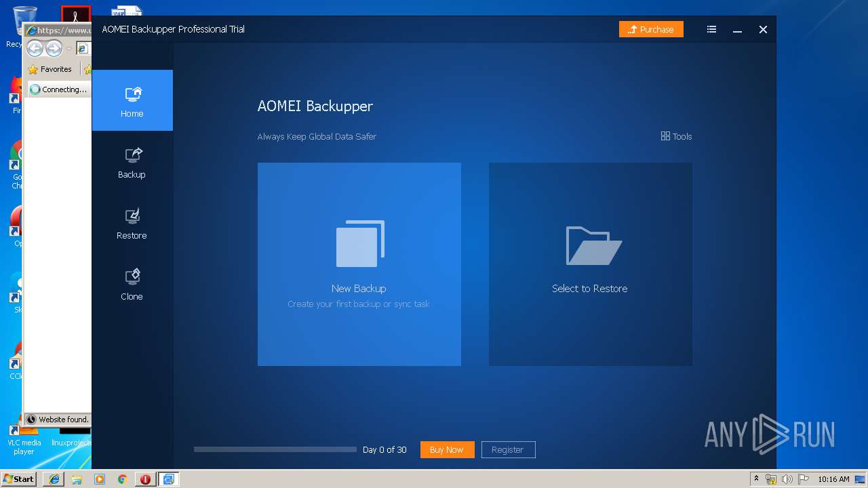Viewport: 868px width, 488px height.
Task: Show hidden system tray icons
Action: click(757, 479)
